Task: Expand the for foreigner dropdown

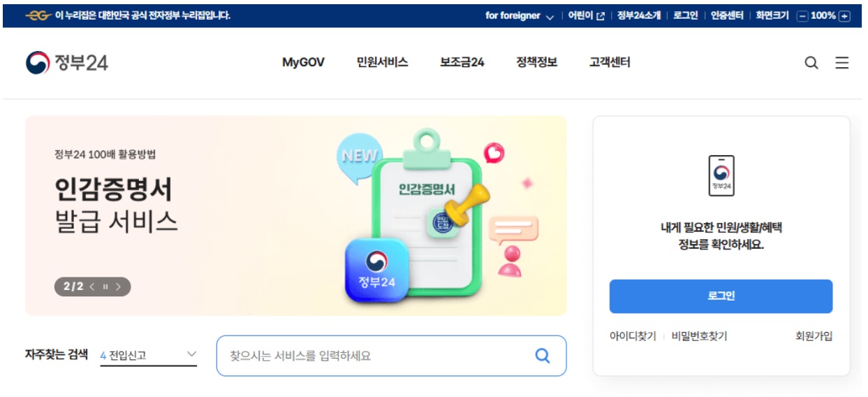Action: pos(520,15)
